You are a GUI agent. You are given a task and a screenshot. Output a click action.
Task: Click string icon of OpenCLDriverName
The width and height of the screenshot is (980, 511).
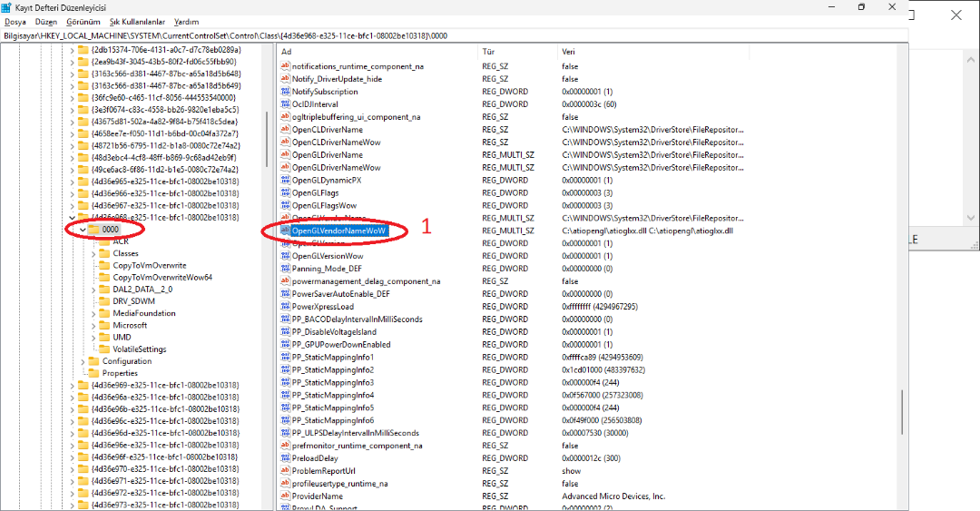286,130
